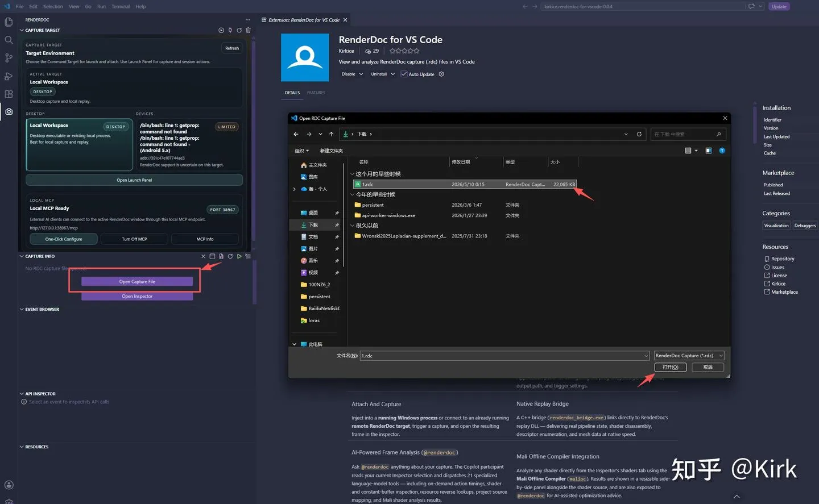This screenshot has width=819, height=504.
Task: Click the clear list icon in the Capture Info header
Action: tap(247, 256)
